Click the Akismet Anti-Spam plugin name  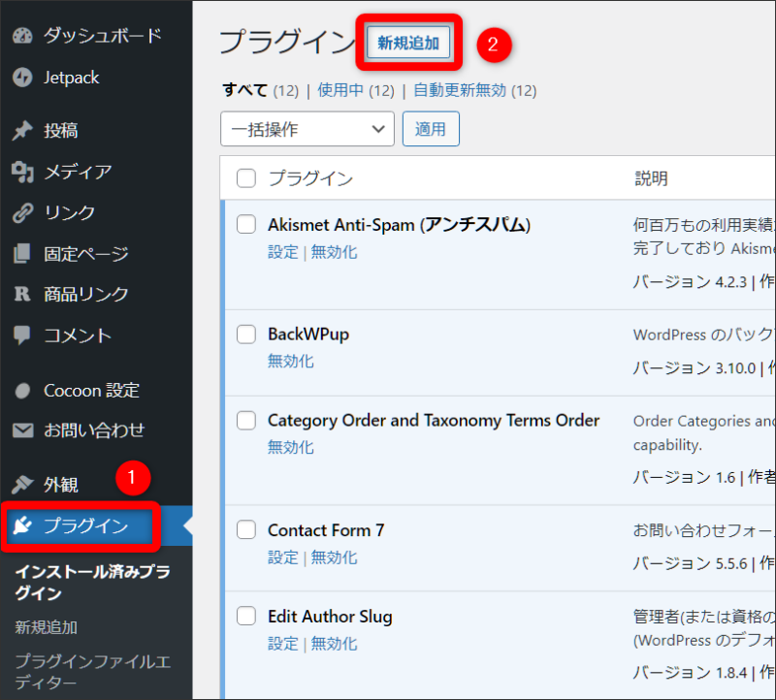point(399,225)
